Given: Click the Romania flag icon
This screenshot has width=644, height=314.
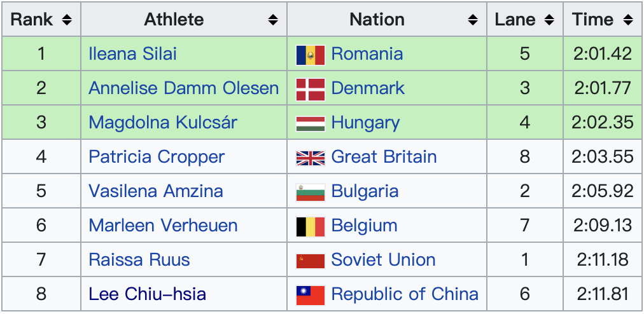Looking at the screenshot, I should coord(311,54).
